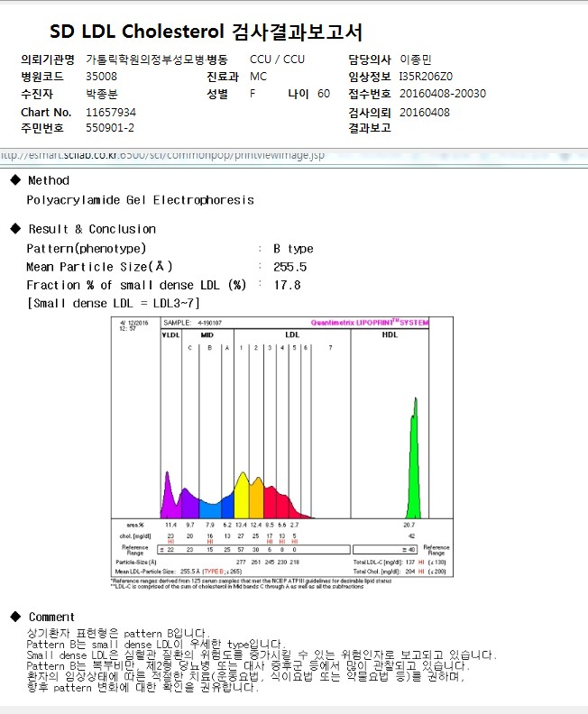Select the B type result value

[x=293, y=249]
